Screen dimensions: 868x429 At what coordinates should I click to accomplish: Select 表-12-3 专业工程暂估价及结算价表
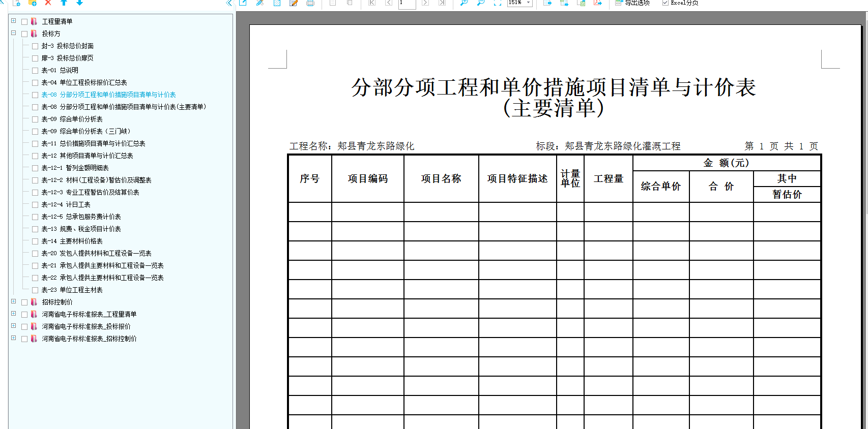point(90,193)
